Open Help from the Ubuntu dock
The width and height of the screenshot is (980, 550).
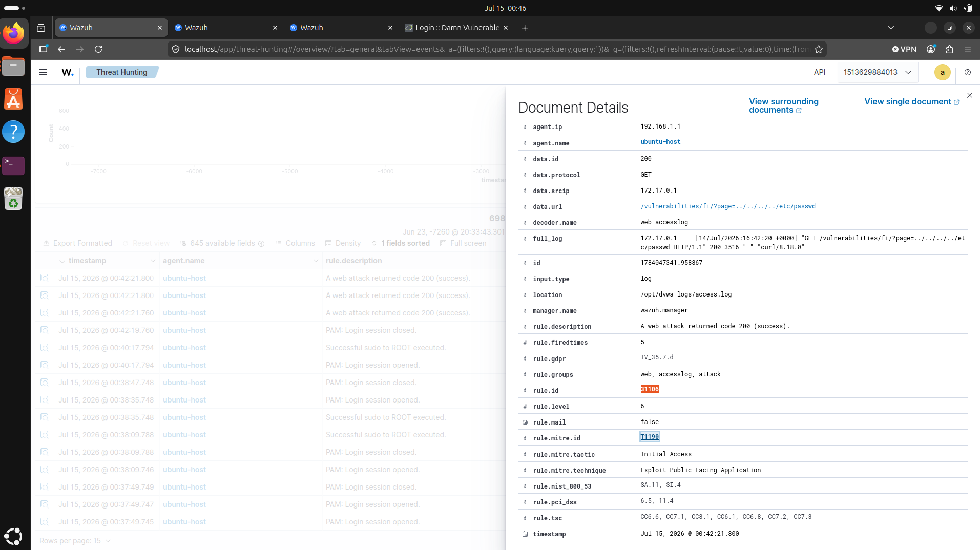[x=13, y=132]
